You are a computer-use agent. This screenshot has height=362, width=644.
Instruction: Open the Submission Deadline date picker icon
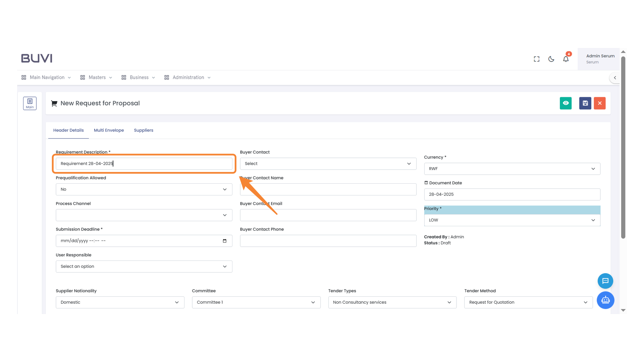(224, 241)
